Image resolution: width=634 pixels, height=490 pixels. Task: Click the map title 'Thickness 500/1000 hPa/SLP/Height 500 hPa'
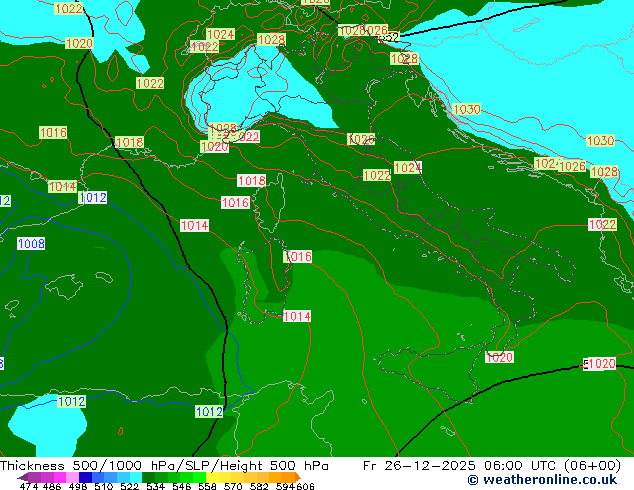pyautogui.click(x=164, y=466)
